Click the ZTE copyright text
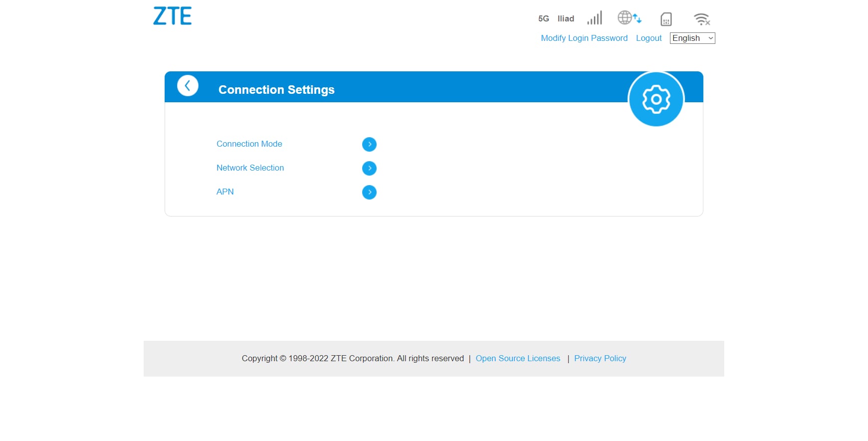The height and width of the screenshot is (441, 868). tap(353, 358)
